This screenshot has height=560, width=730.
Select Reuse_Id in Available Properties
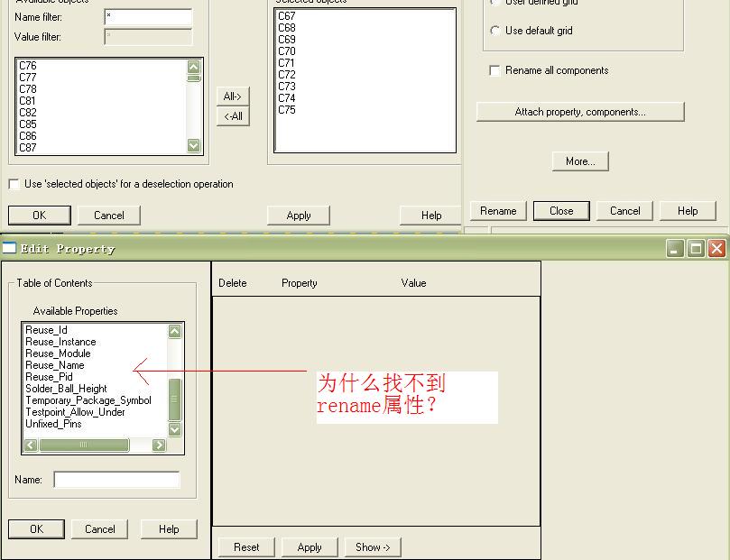point(47,330)
